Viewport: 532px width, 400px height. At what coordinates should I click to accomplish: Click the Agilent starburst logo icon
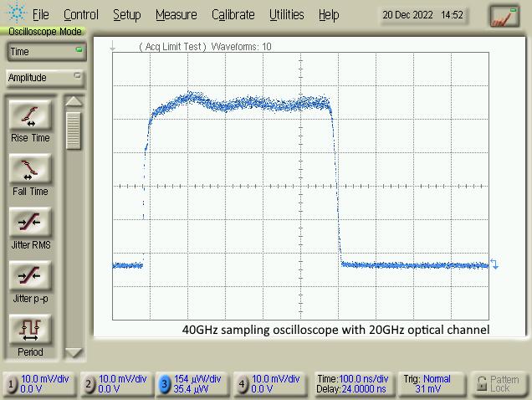click(16, 13)
